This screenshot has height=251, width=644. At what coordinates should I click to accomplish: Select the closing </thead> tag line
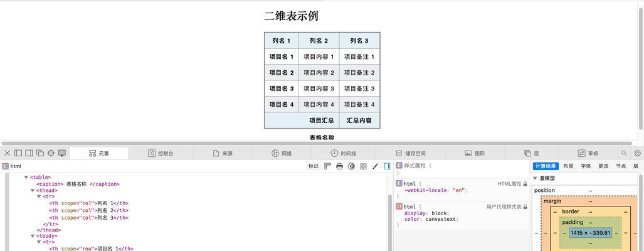click(x=48, y=230)
